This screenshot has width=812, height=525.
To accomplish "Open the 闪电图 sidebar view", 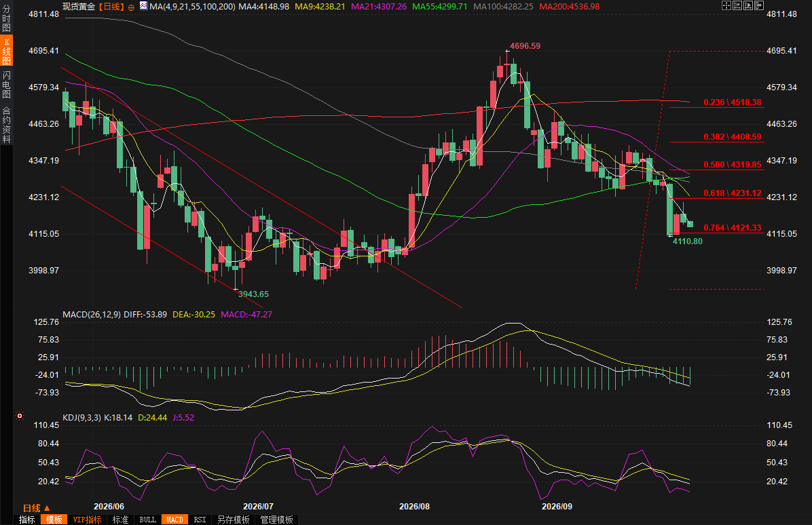I will click(6, 85).
